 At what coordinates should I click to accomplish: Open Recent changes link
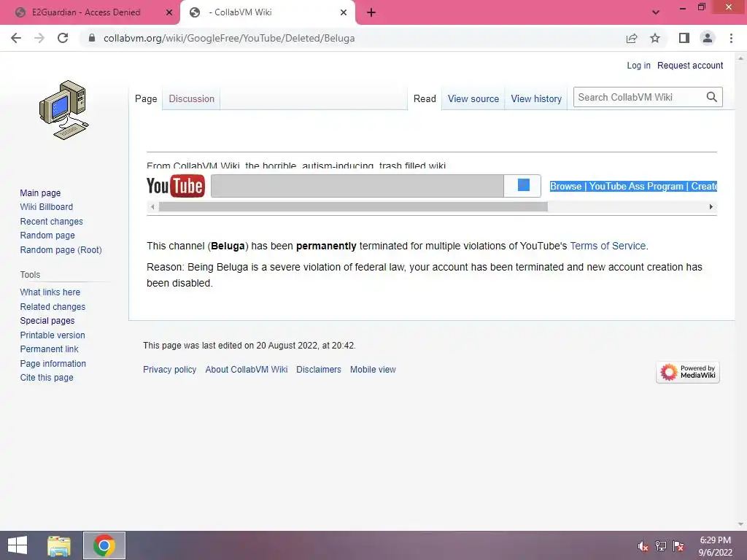[52, 222]
